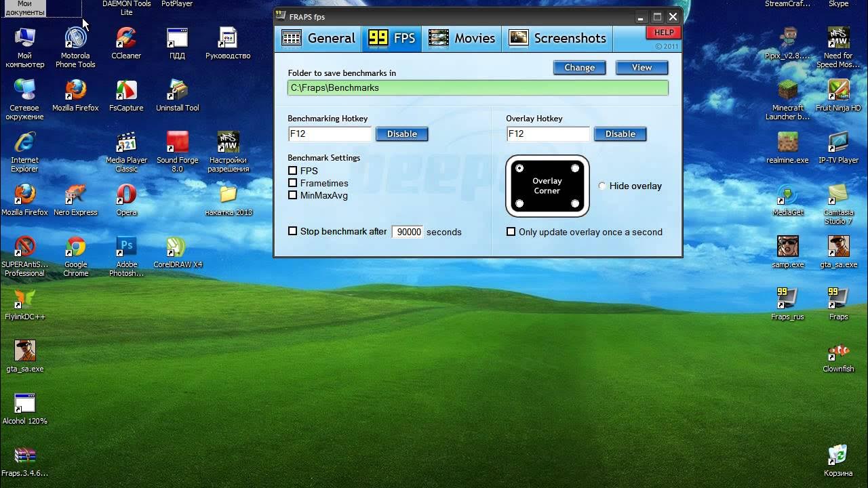The height and width of the screenshot is (488, 868).
Task: Select the IP-TV Player icon
Action: pos(838,148)
